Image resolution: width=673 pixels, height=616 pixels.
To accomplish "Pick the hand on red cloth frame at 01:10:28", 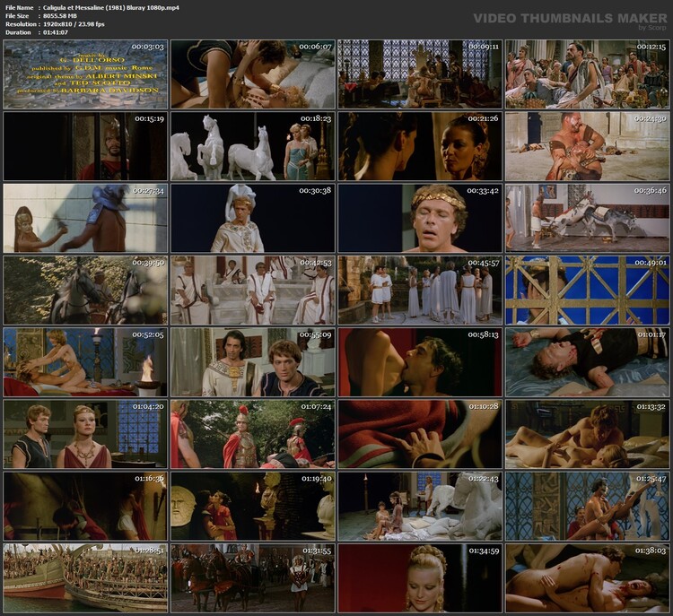I will (x=420, y=435).
